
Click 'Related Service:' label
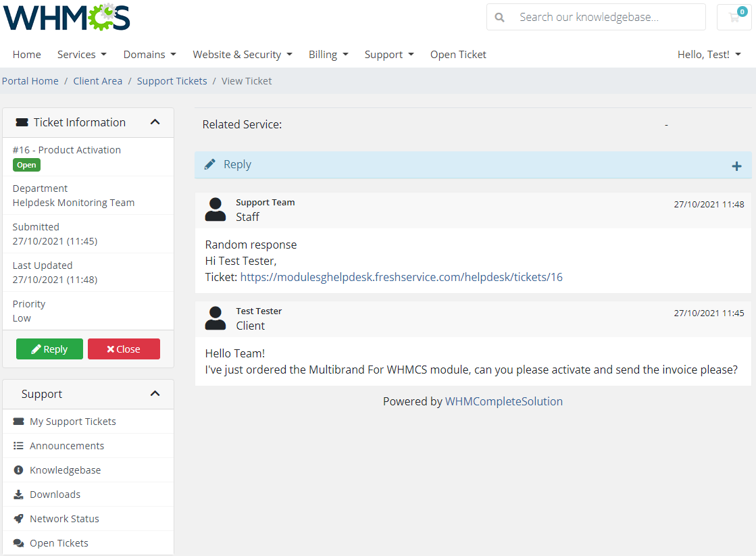(242, 124)
